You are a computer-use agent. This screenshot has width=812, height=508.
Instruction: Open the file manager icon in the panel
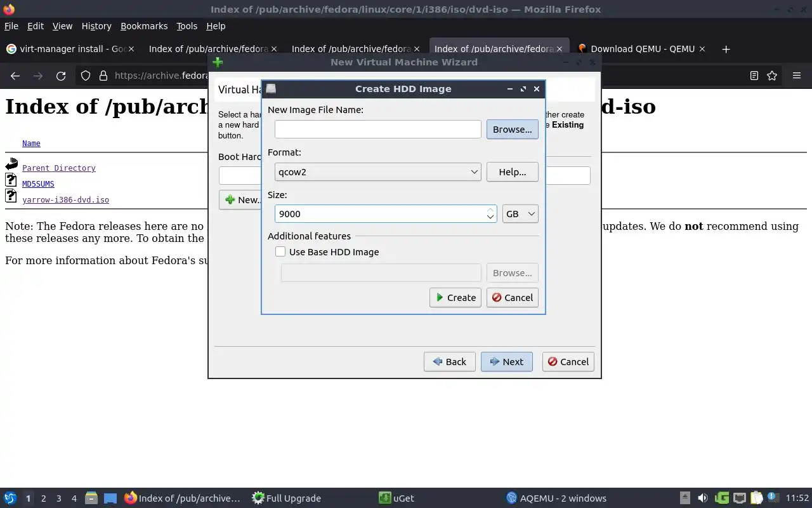(x=91, y=498)
